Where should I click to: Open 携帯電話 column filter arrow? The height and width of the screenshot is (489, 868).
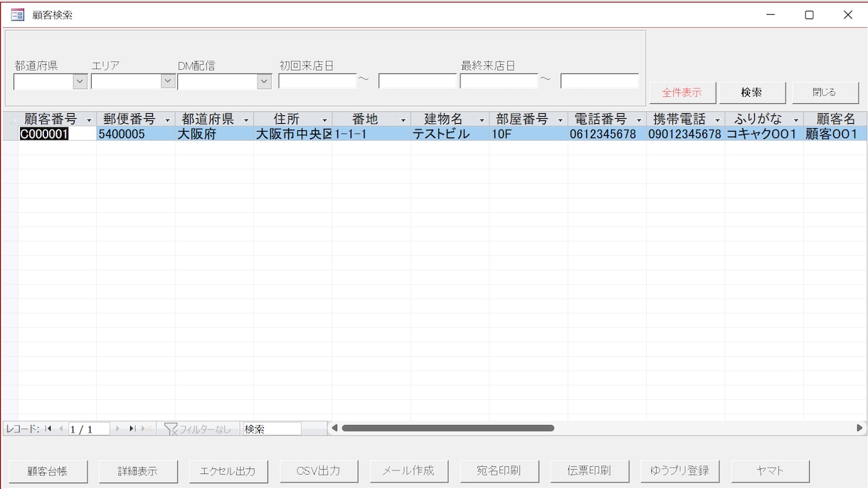click(717, 120)
